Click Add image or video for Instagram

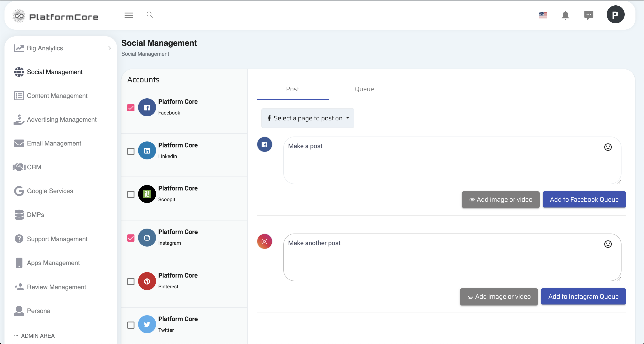[x=499, y=297]
